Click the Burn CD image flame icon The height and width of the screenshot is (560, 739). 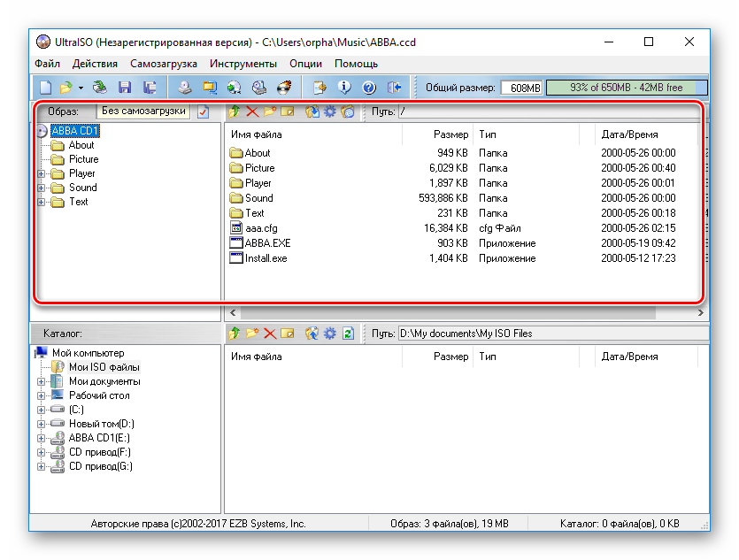pos(284,88)
